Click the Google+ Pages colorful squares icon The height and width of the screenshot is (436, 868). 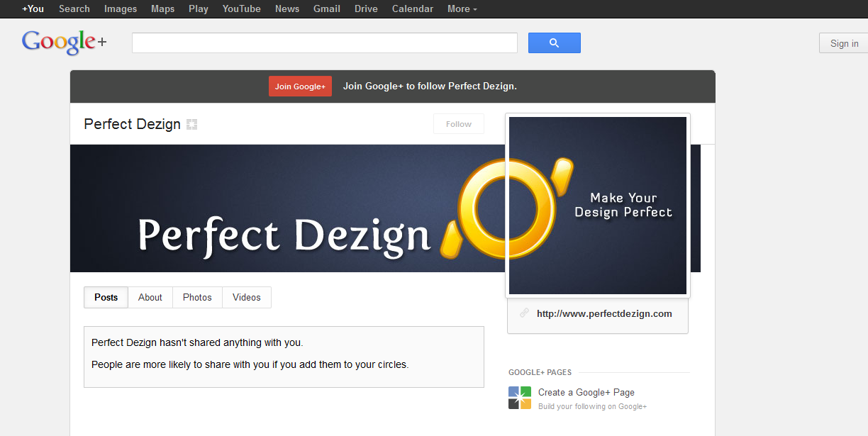pos(520,398)
